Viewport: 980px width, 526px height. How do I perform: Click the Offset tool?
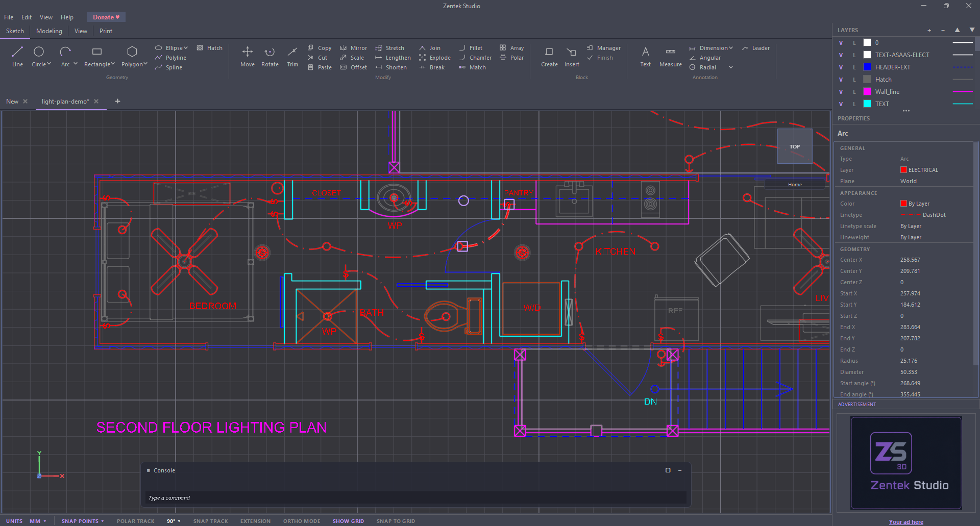[x=353, y=67]
